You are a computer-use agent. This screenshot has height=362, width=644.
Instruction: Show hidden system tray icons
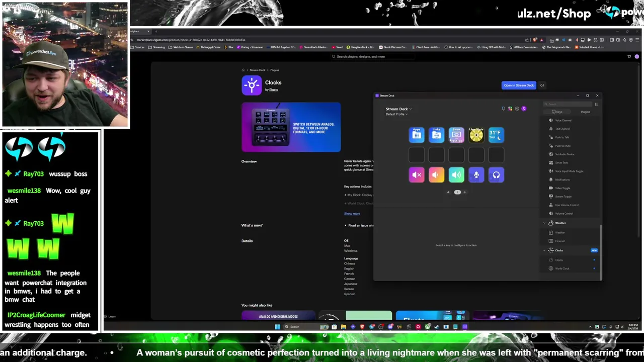(x=590, y=327)
